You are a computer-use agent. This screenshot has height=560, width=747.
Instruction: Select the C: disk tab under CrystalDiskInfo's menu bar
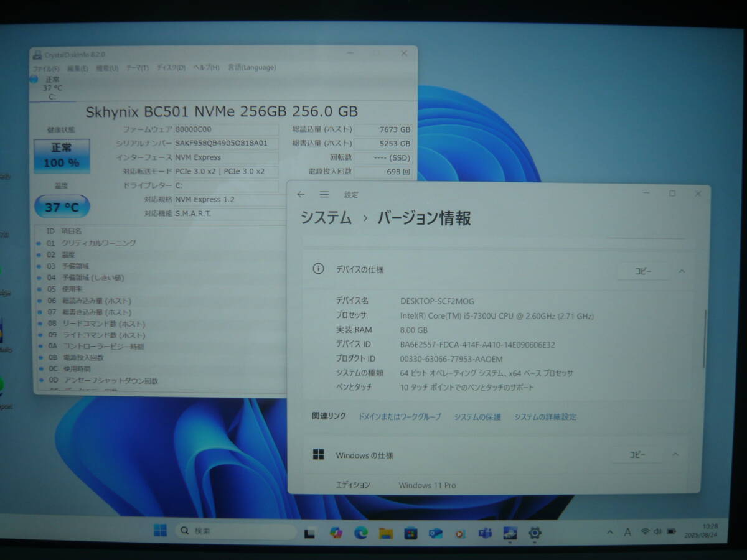[52, 88]
